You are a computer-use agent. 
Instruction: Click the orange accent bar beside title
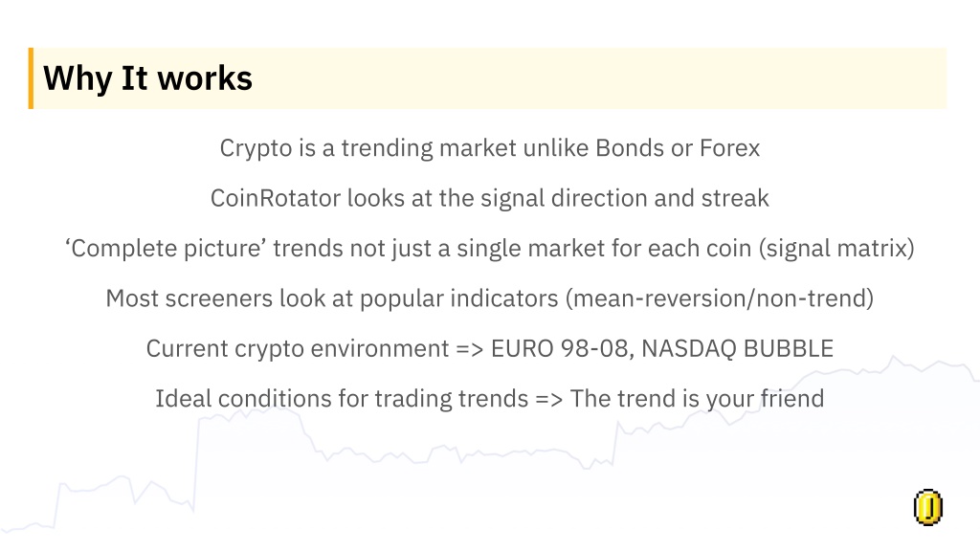click(31, 78)
